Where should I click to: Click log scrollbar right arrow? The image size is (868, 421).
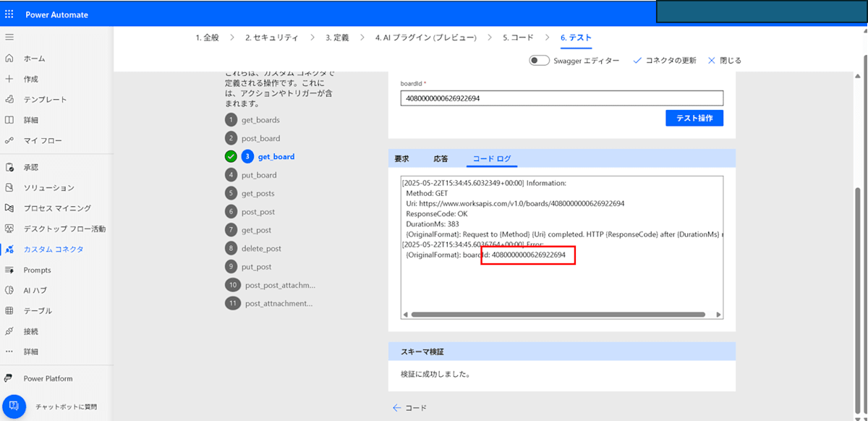pyautogui.click(x=718, y=315)
